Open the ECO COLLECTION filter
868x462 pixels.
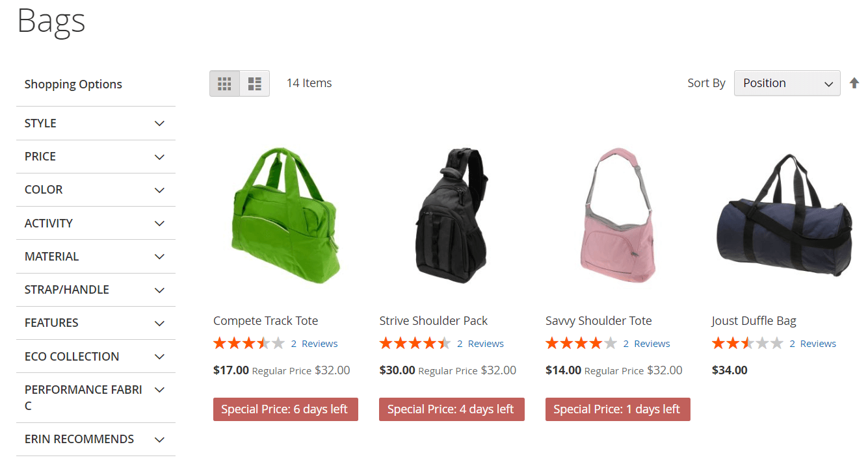(x=96, y=356)
